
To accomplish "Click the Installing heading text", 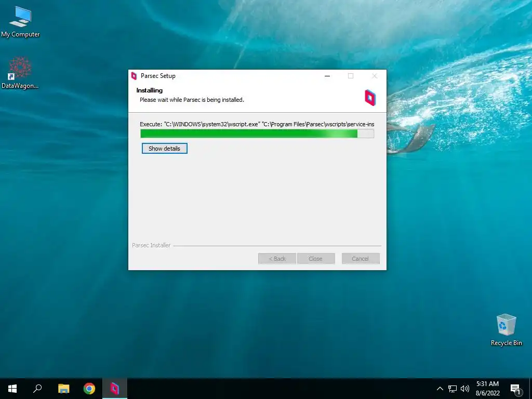I will [149, 90].
